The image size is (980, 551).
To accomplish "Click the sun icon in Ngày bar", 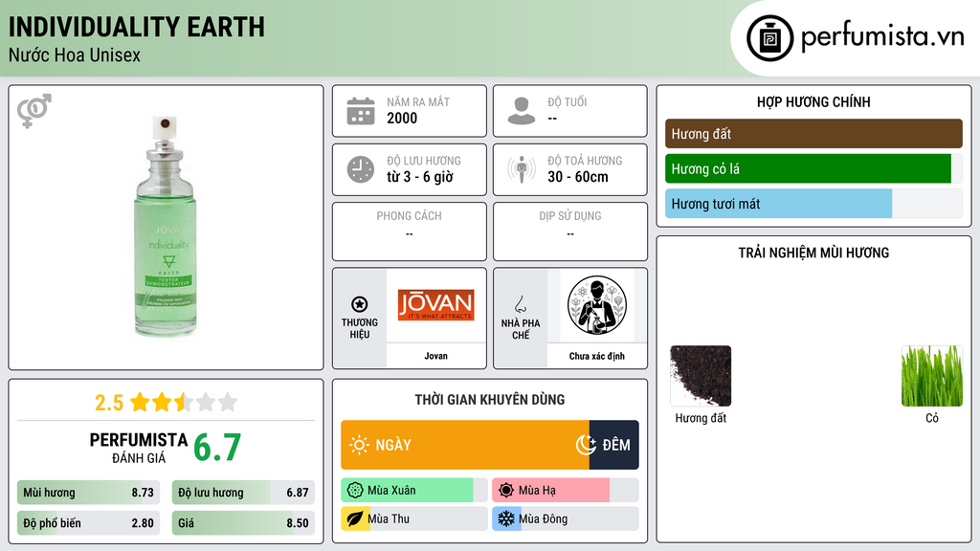I will [359, 445].
